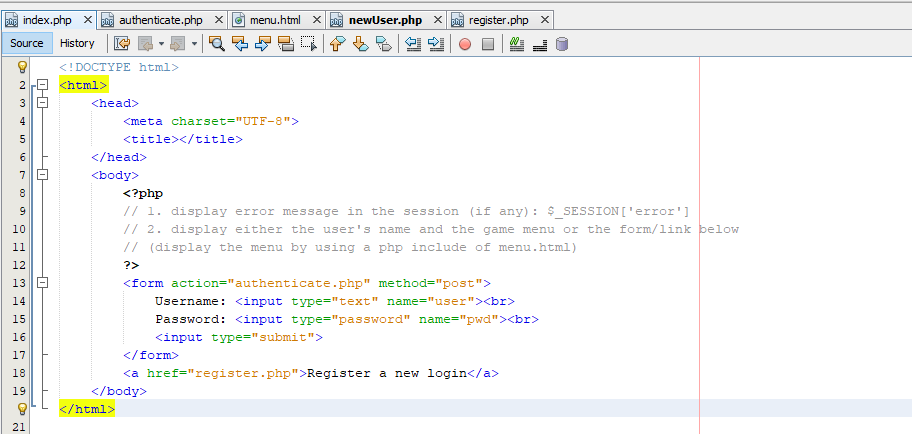Toggle Bookmark on current line
The image size is (912, 434).
point(383,44)
